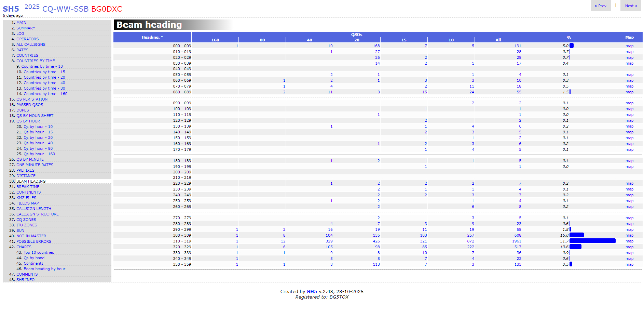Click 10m count 257 for 300 - 309
This screenshot has width=644, height=317.
pyautogui.click(x=470, y=235)
